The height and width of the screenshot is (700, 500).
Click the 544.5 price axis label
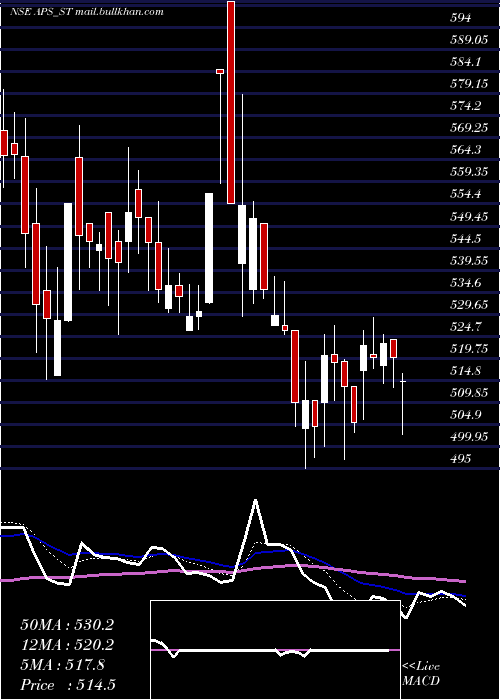(x=465, y=238)
